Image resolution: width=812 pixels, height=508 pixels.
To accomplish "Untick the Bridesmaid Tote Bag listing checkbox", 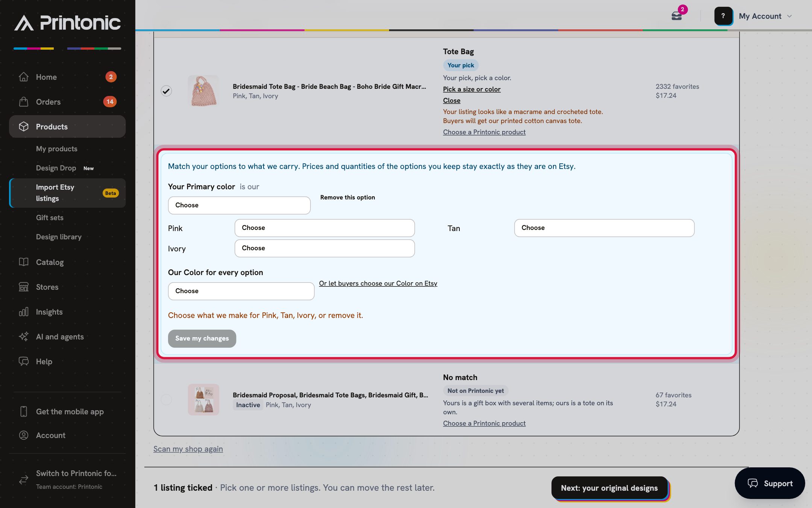I will tap(166, 91).
